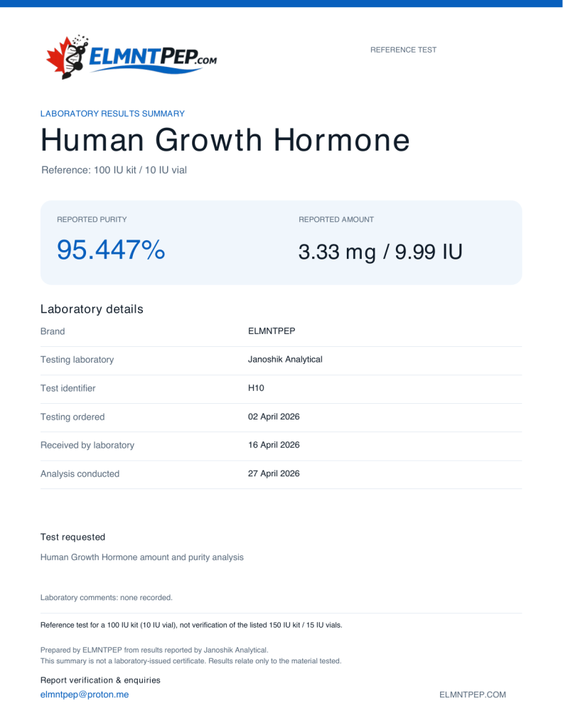Open the elmntpep@proton.me email link
The height and width of the screenshot is (728, 563).
pyautogui.click(x=85, y=695)
